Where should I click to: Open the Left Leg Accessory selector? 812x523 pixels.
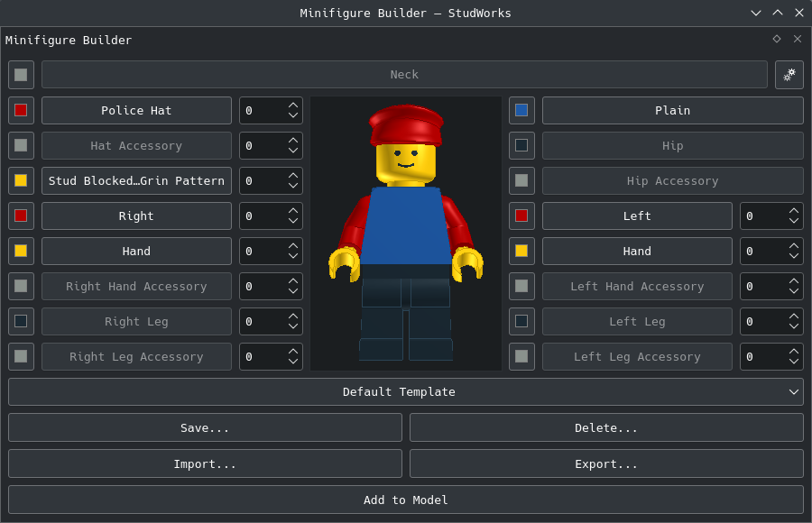point(637,357)
